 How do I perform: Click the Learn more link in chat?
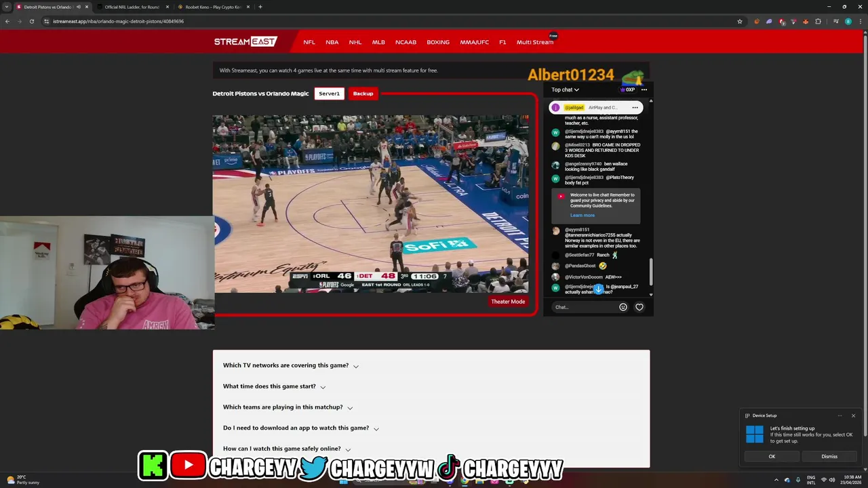(x=582, y=216)
